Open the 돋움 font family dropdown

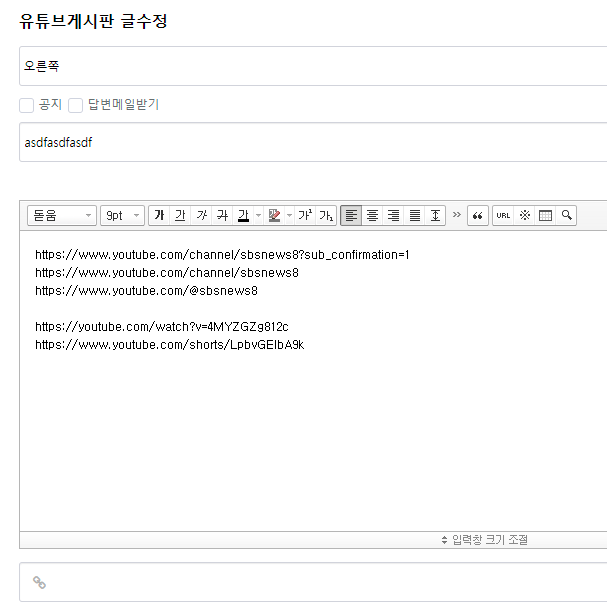(x=62, y=215)
